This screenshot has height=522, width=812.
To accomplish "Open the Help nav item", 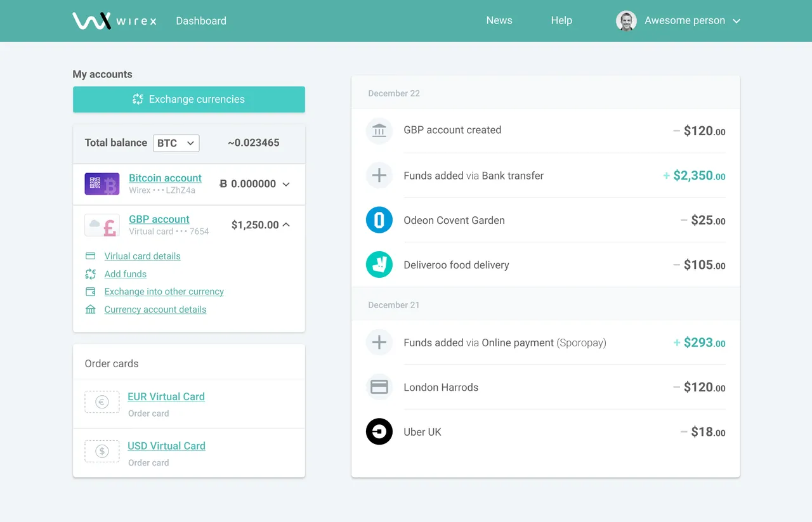I will point(561,20).
